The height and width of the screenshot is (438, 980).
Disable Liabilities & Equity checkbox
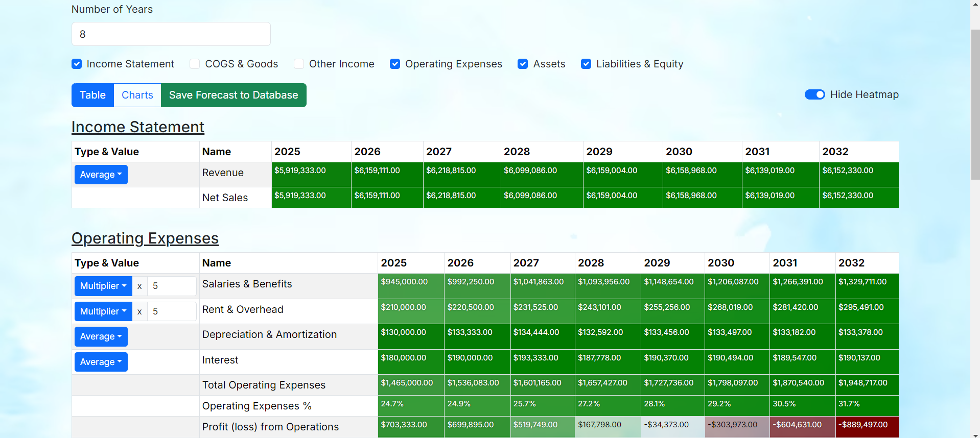586,64
